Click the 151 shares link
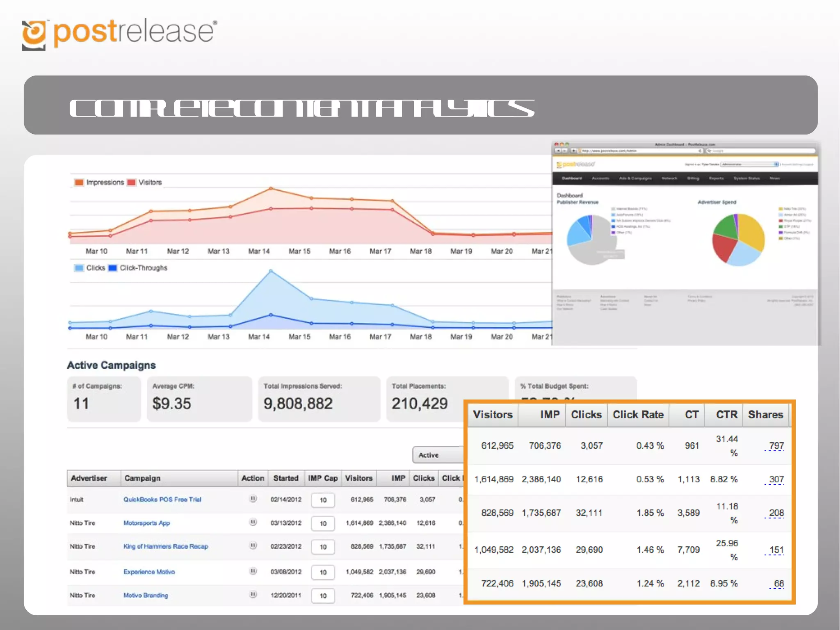Viewport: 840px width, 630px height. pos(776,550)
